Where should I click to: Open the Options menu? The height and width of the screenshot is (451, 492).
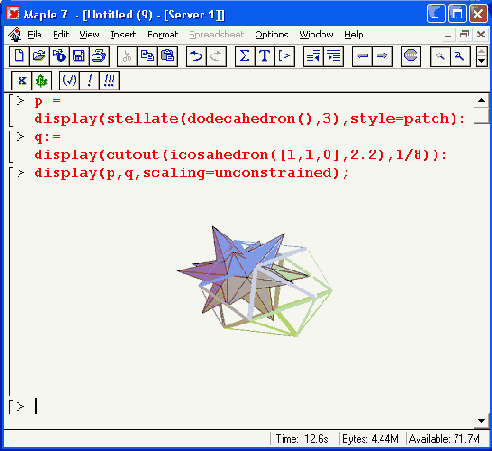point(272,34)
